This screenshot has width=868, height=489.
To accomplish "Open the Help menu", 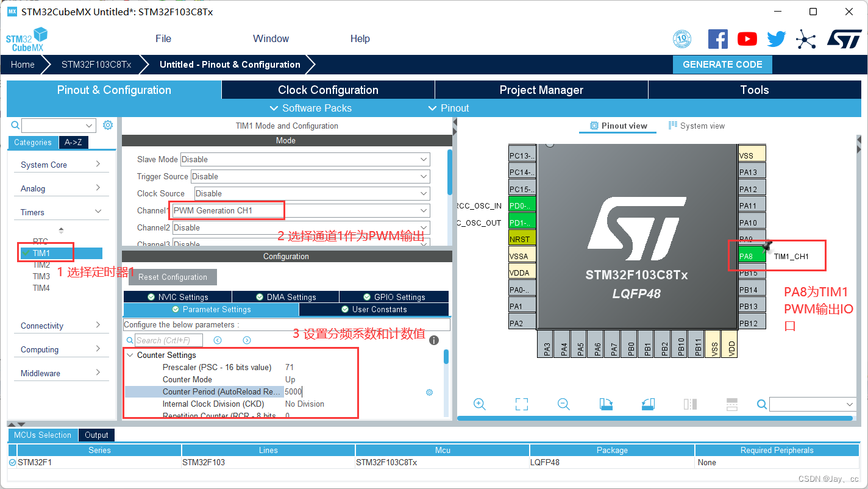I will click(360, 38).
